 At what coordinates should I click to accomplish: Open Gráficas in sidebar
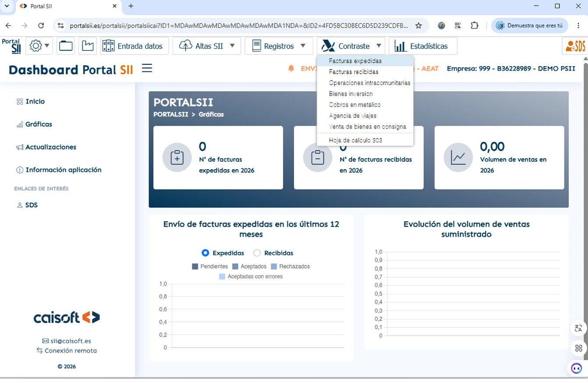pyautogui.click(x=34, y=124)
